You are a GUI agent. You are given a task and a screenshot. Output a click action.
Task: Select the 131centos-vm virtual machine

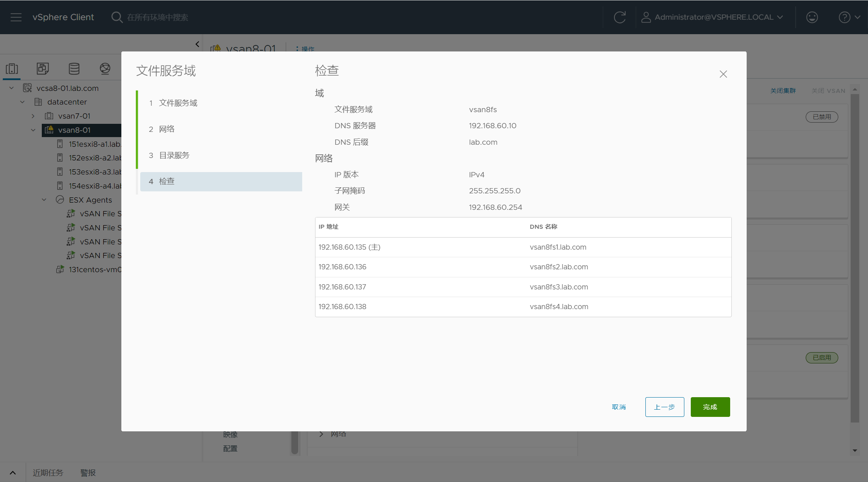[95, 270]
